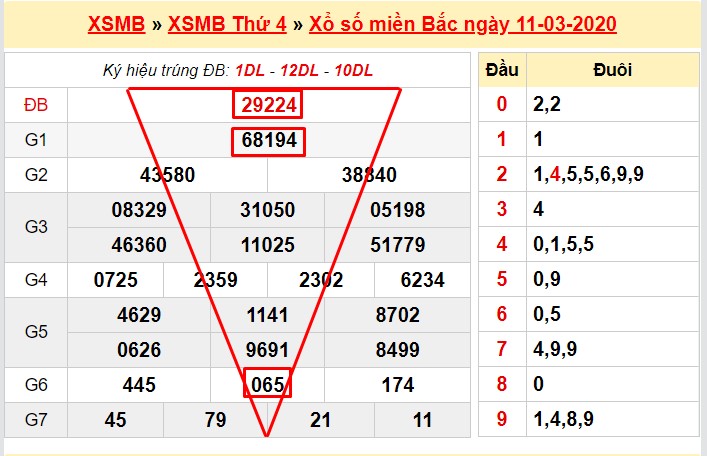
Task: Select the G5 number 8499
Action: point(397,350)
